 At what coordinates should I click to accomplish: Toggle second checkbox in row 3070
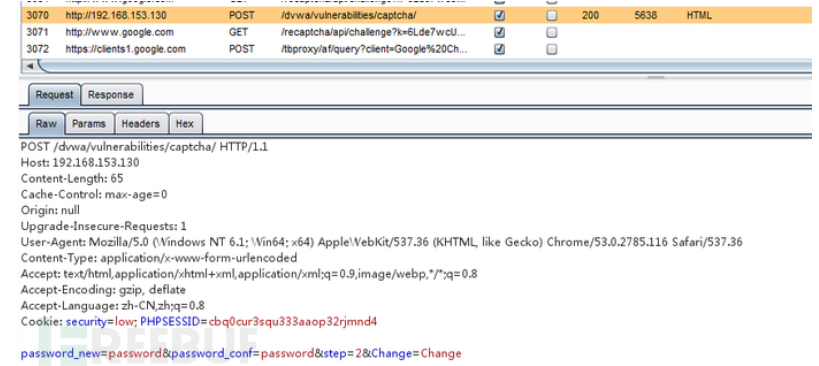552,16
